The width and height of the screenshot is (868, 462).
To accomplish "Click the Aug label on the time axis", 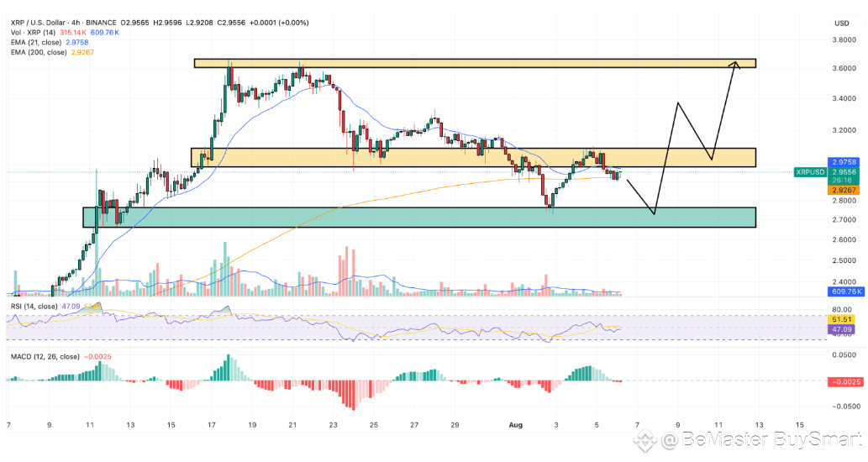I will (515, 425).
